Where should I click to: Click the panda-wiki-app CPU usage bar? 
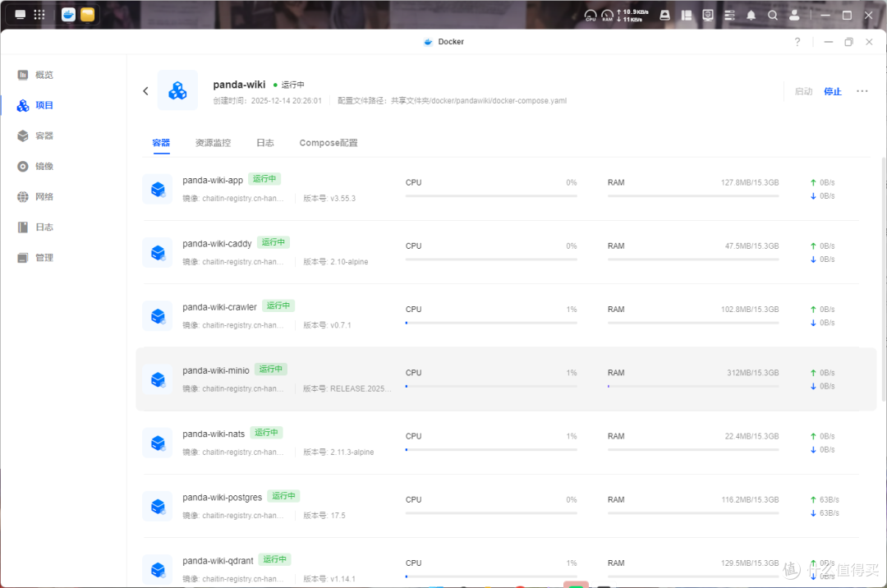(x=491, y=195)
